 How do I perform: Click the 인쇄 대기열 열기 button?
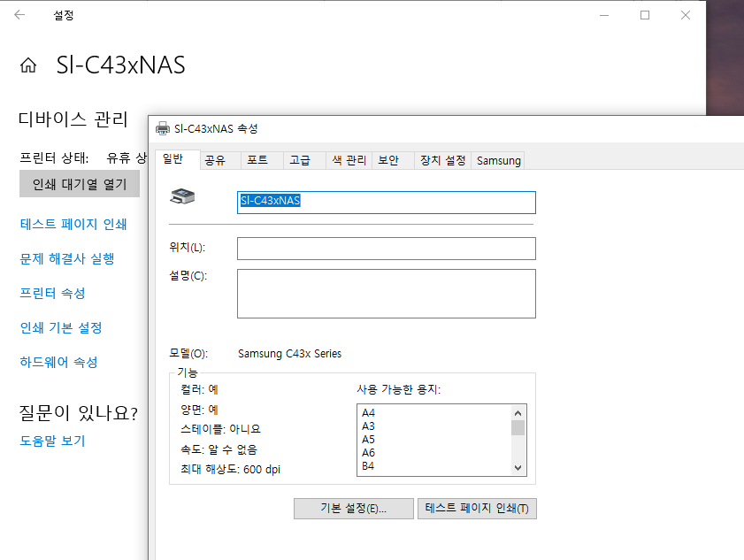pos(80,184)
